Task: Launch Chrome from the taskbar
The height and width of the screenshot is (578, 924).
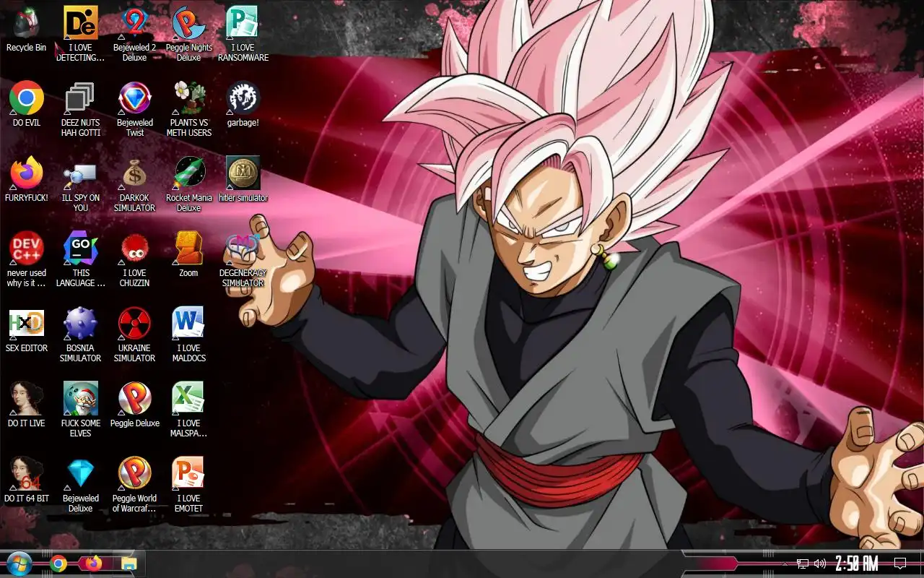Action: [59, 564]
